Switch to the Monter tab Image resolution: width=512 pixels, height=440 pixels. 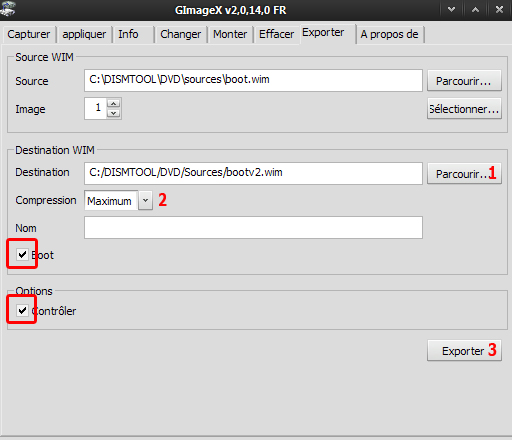coord(230,34)
